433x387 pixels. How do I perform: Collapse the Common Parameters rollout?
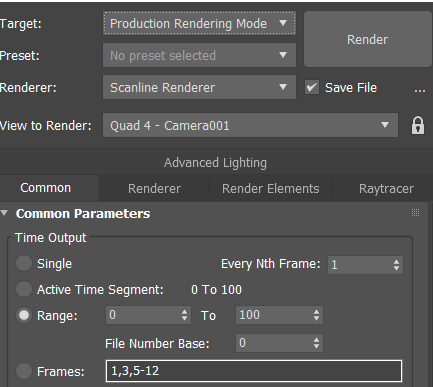coord(4,213)
